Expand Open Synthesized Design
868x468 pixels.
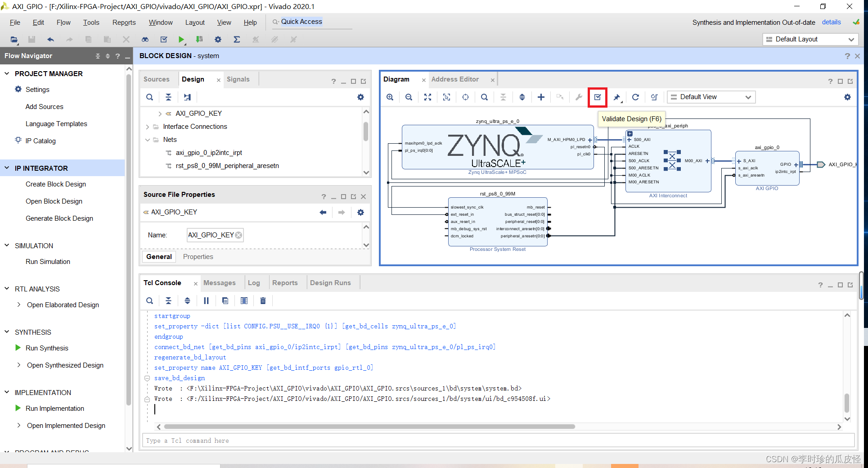click(x=18, y=365)
